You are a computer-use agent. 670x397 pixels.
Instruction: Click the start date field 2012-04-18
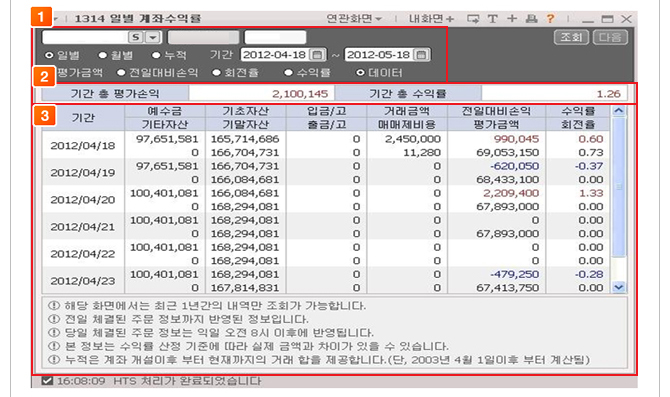tap(275, 55)
